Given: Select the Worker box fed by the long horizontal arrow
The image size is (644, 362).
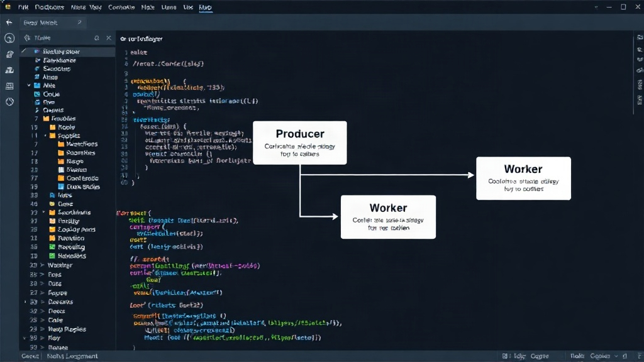Looking at the screenshot, I should tap(523, 178).
